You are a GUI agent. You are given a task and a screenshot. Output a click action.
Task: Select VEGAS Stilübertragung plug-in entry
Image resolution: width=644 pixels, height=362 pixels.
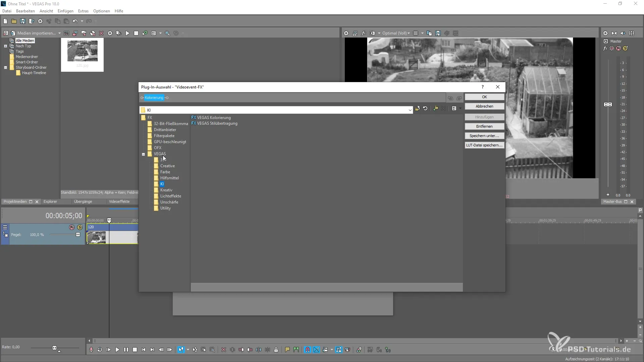click(217, 123)
